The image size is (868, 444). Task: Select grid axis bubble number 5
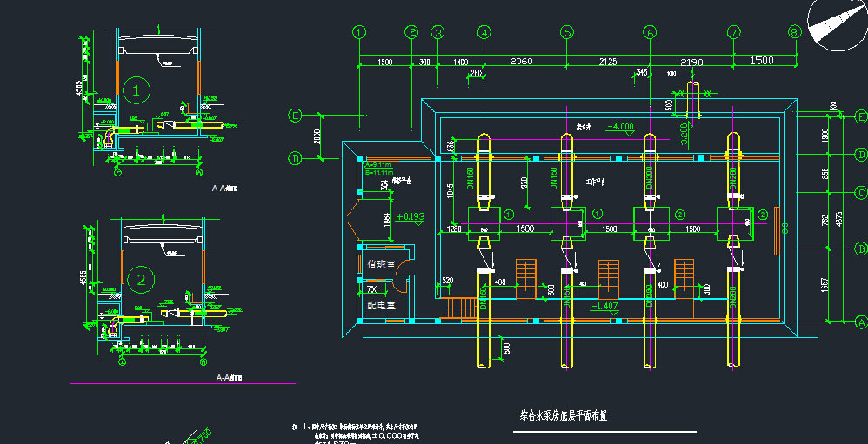567,32
